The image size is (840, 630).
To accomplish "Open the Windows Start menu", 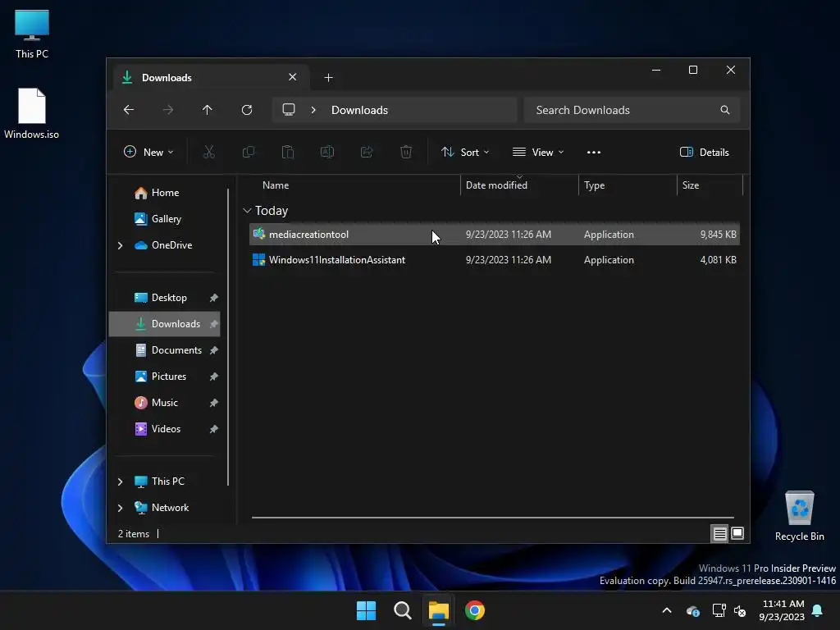I will click(x=367, y=610).
